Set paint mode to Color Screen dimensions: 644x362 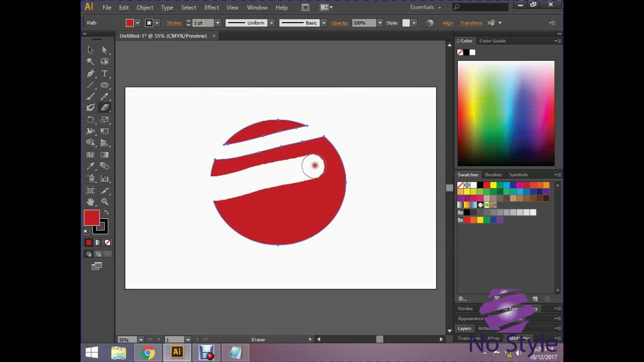89,242
